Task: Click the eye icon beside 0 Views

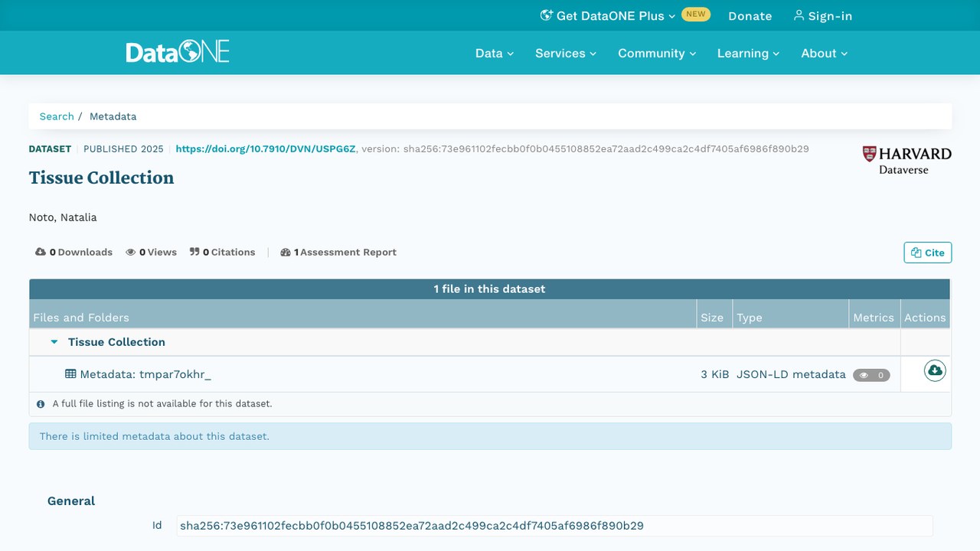Action: (x=131, y=252)
